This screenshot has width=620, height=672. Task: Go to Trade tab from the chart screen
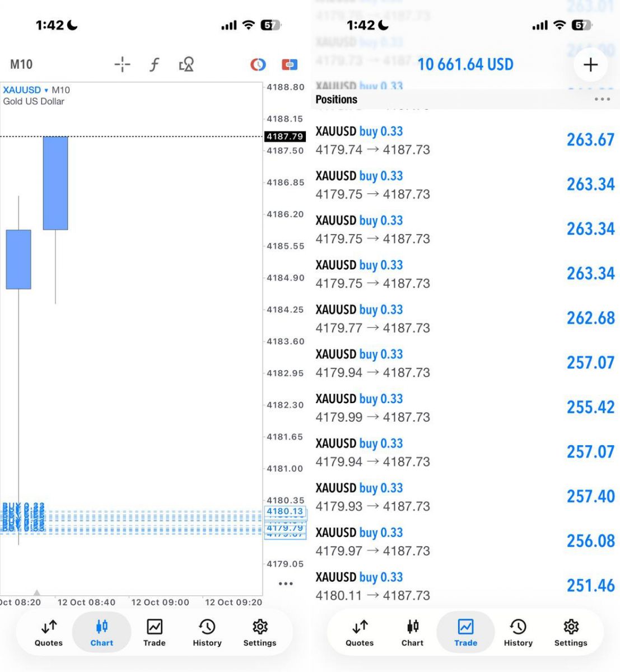point(155,633)
